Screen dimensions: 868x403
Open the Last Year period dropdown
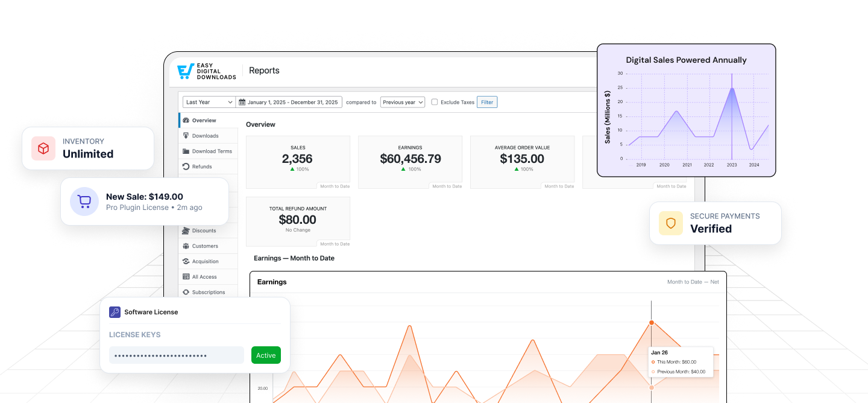(x=209, y=102)
